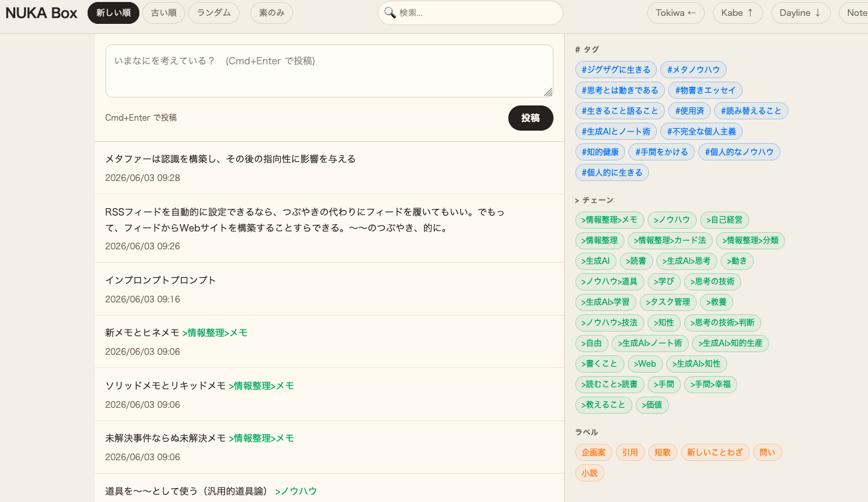Open chain >教養
Image resolution: width=868 pixels, height=502 pixels.
tap(717, 302)
